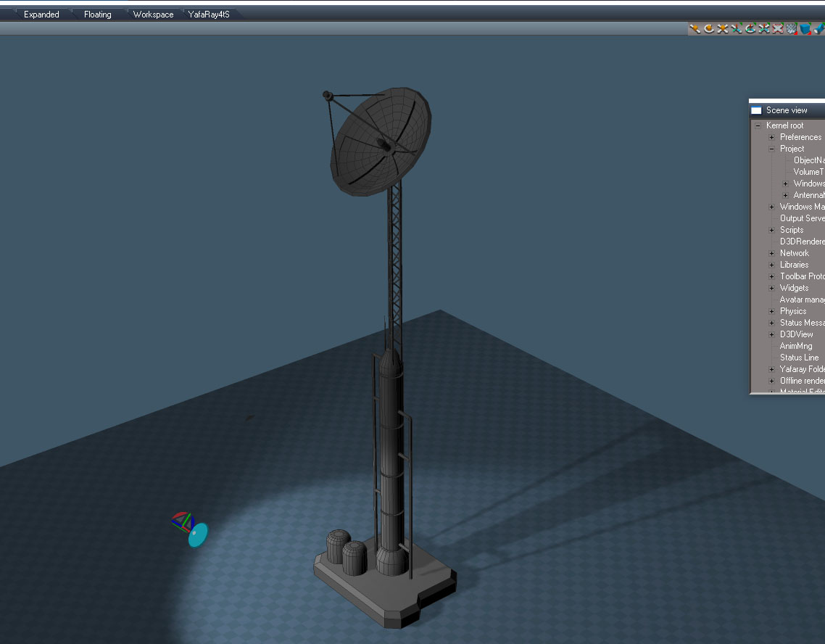This screenshot has width=825, height=644.
Task: Expand the Widgets node
Action: [x=771, y=288]
